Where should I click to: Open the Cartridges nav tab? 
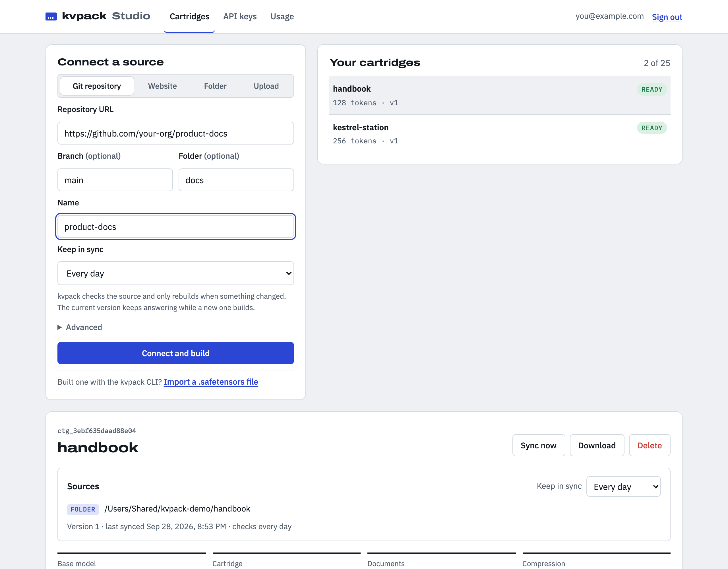tap(189, 16)
